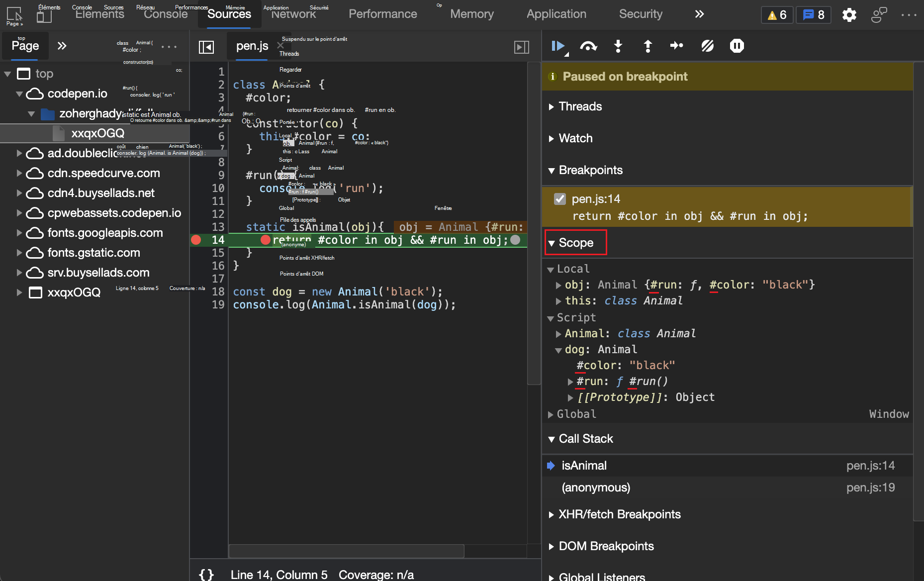
Task: Switch to the Console panel
Action: (166, 13)
